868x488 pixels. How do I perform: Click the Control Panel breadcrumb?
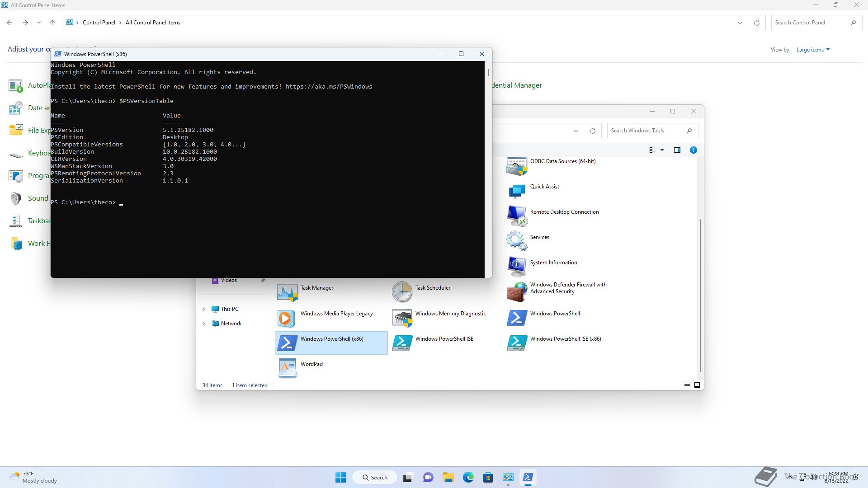coord(99,23)
